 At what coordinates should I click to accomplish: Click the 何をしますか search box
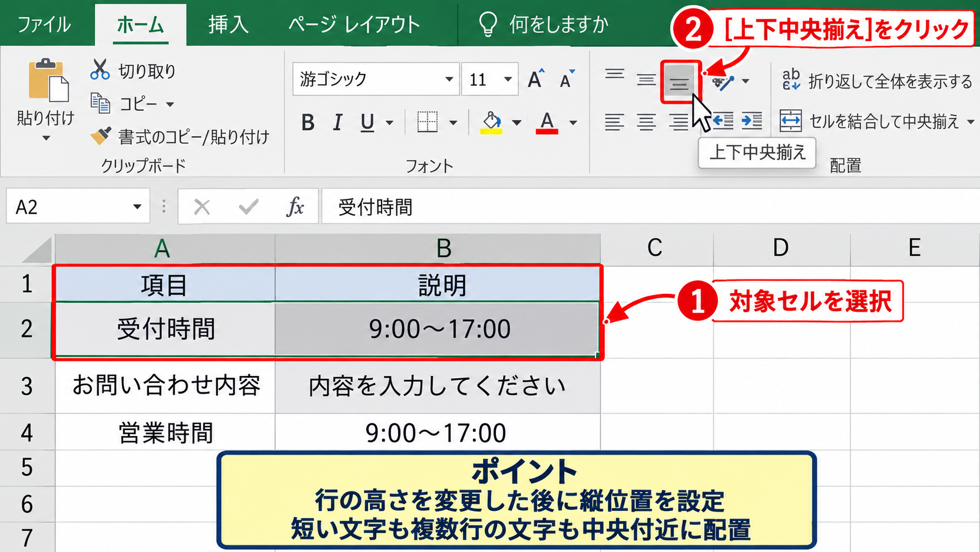[544, 25]
